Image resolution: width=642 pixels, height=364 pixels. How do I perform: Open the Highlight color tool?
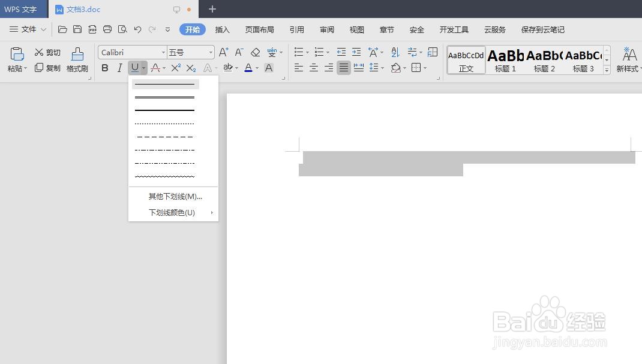click(x=227, y=68)
